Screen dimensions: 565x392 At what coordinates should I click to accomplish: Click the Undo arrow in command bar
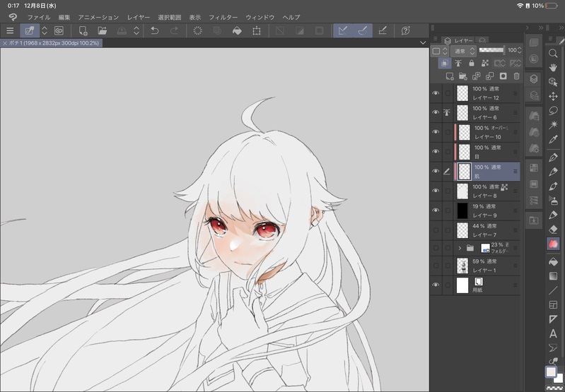155,31
